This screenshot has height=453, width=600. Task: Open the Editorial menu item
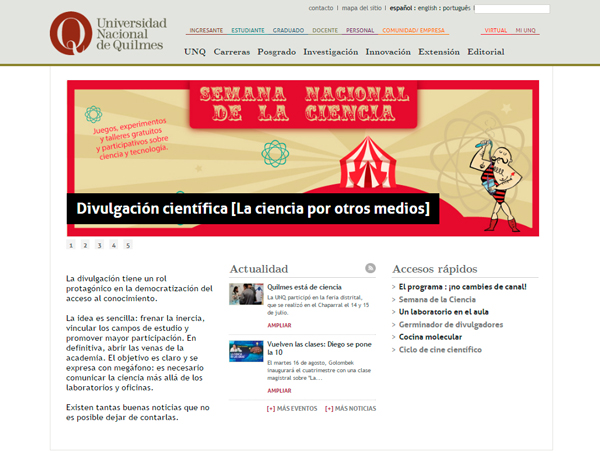(486, 52)
